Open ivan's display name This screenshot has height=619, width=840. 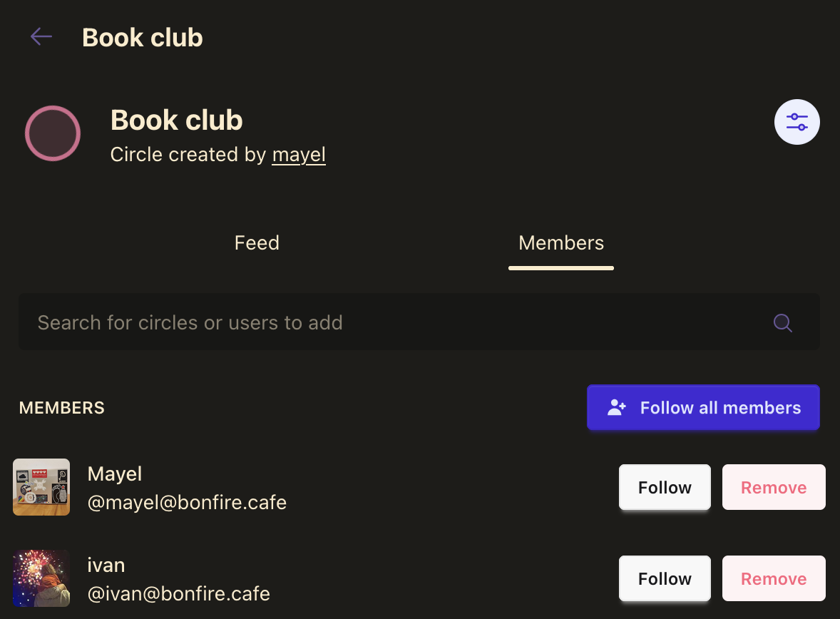pos(106,566)
